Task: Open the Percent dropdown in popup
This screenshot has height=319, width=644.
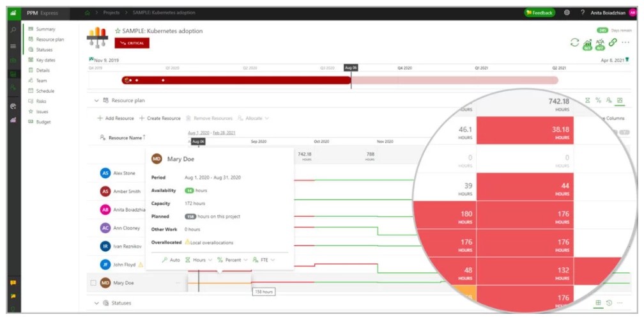Action: [233, 260]
